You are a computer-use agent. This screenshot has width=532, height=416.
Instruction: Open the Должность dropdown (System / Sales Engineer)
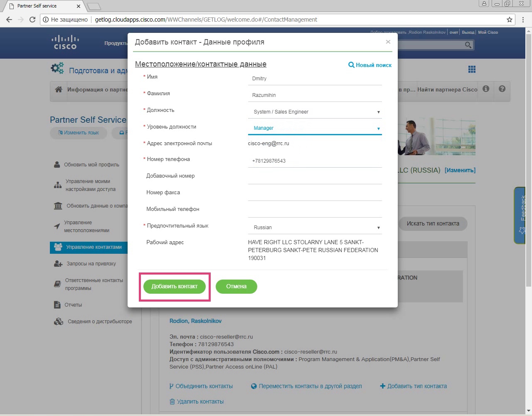(x=315, y=111)
